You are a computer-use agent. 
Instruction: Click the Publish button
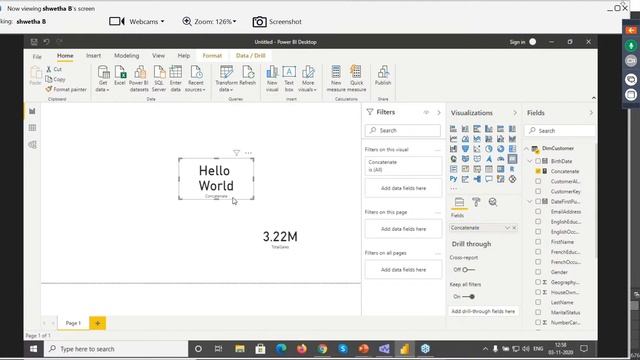[x=383, y=76]
